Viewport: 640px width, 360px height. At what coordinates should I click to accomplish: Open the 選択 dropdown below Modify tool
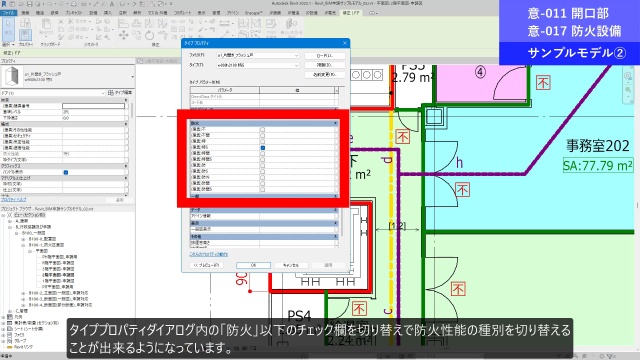[x=8, y=44]
